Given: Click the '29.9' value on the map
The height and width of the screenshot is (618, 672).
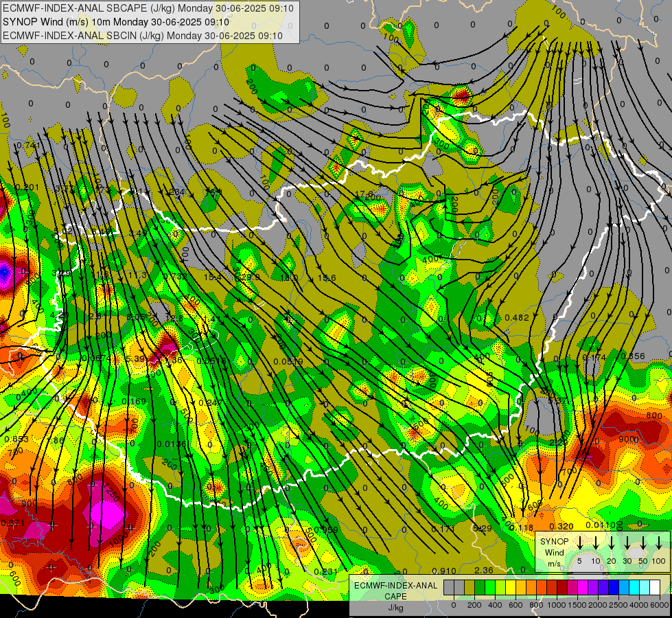Looking at the screenshot, I should pos(250,277).
